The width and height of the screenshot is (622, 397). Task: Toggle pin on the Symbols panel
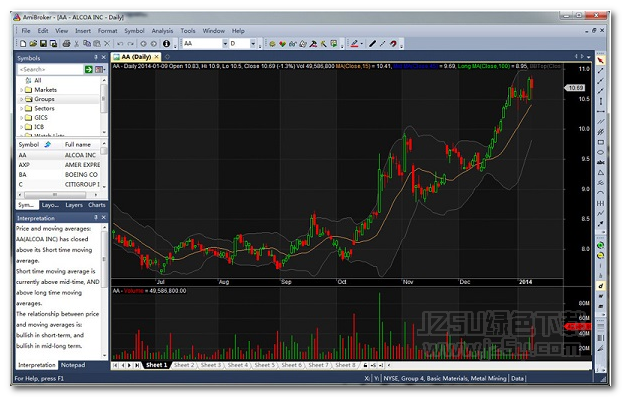[96, 58]
